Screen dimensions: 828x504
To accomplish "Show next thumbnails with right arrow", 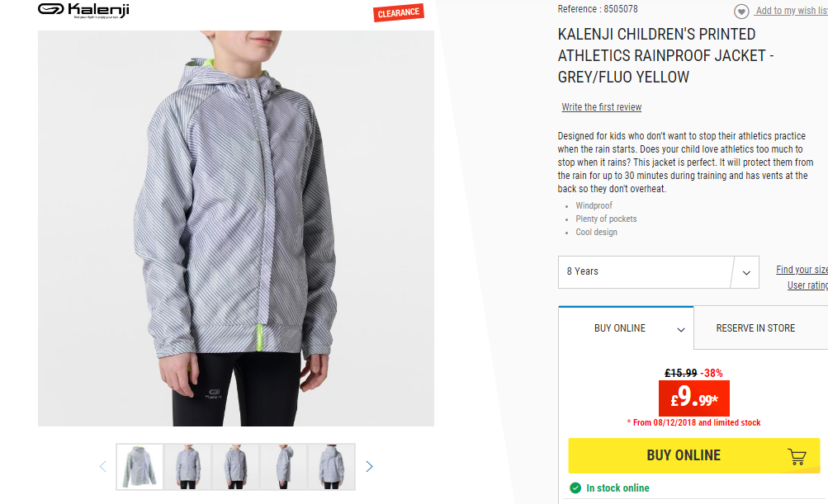I will point(369,467).
